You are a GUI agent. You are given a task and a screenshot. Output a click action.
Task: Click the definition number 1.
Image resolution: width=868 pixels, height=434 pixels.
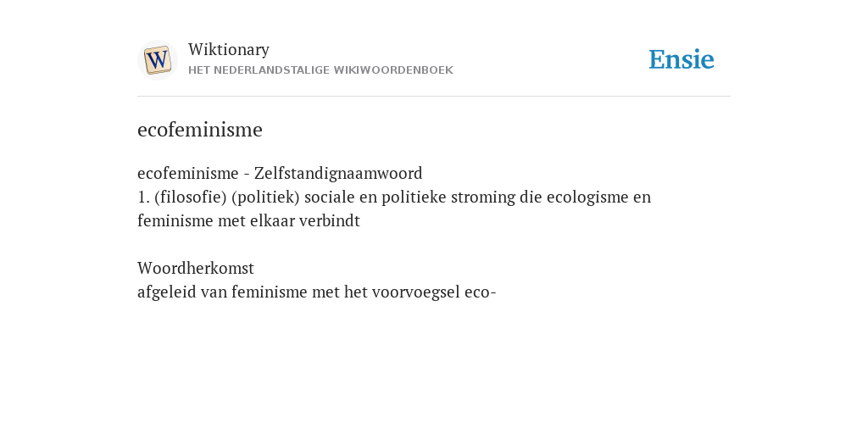click(x=143, y=197)
